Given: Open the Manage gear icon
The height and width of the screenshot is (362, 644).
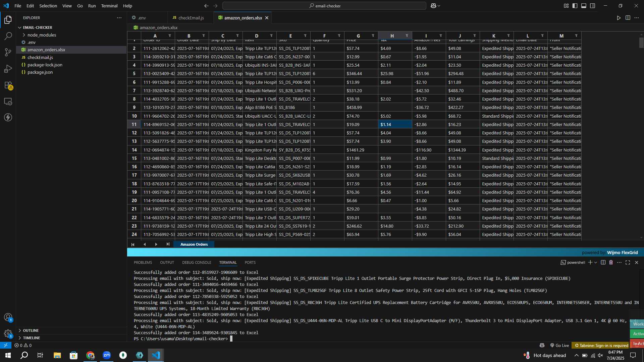Looking at the screenshot, I should [8, 334].
